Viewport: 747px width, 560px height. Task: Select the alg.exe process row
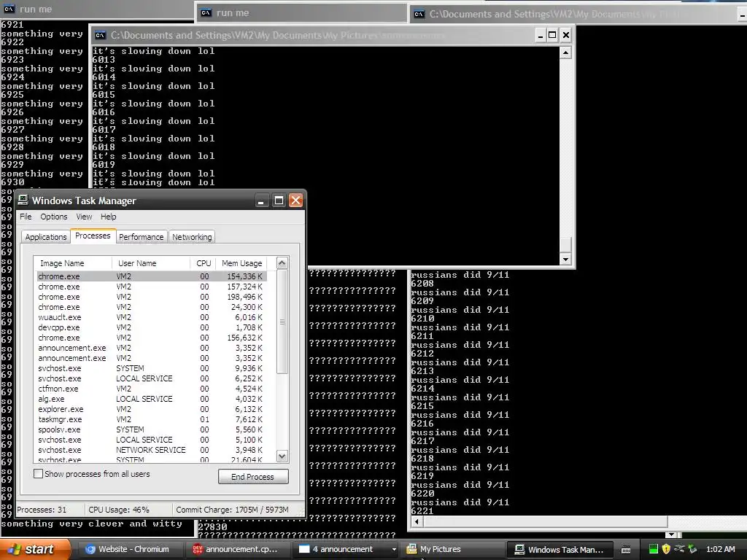click(151, 399)
